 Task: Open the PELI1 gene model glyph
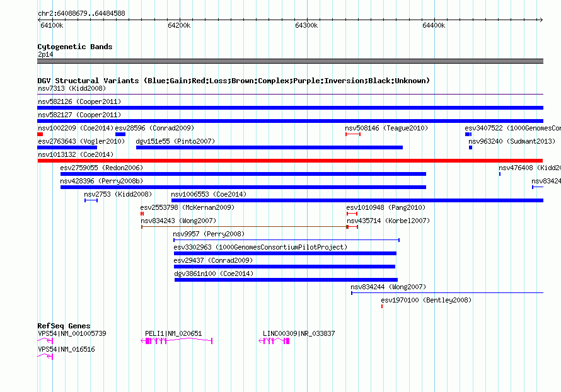(x=176, y=341)
